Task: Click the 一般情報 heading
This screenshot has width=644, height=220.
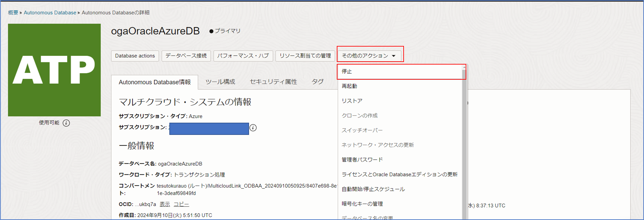Action: [x=137, y=146]
